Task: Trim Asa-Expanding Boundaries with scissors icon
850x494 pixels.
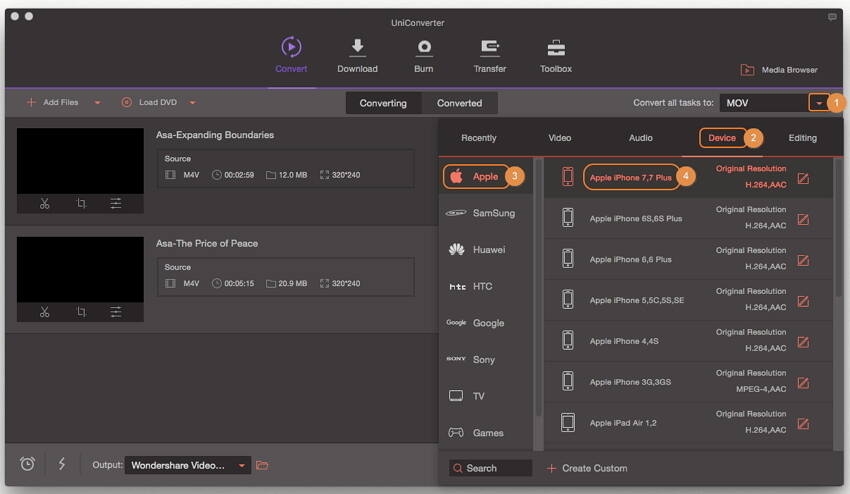Action: 44,203
